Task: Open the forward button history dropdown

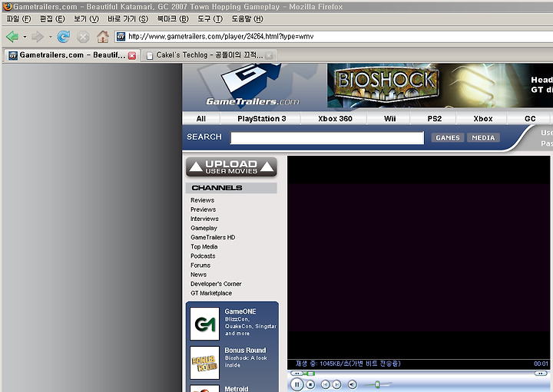Action: (51, 37)
